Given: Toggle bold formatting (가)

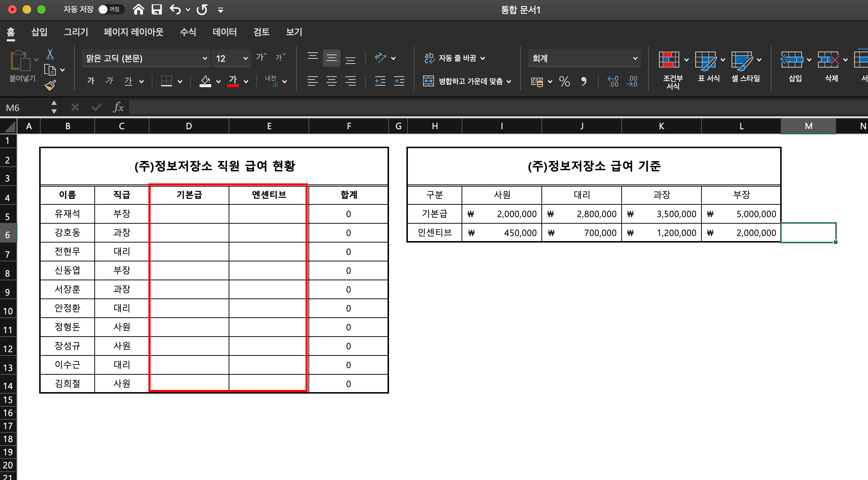Looking at the screenshot, I should coord(91,81).
